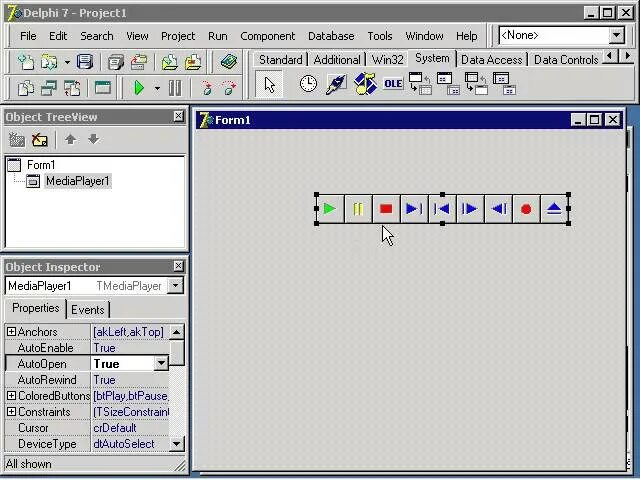
Task: Select the DdeClientItem component
Action: [x=448, y=84]
